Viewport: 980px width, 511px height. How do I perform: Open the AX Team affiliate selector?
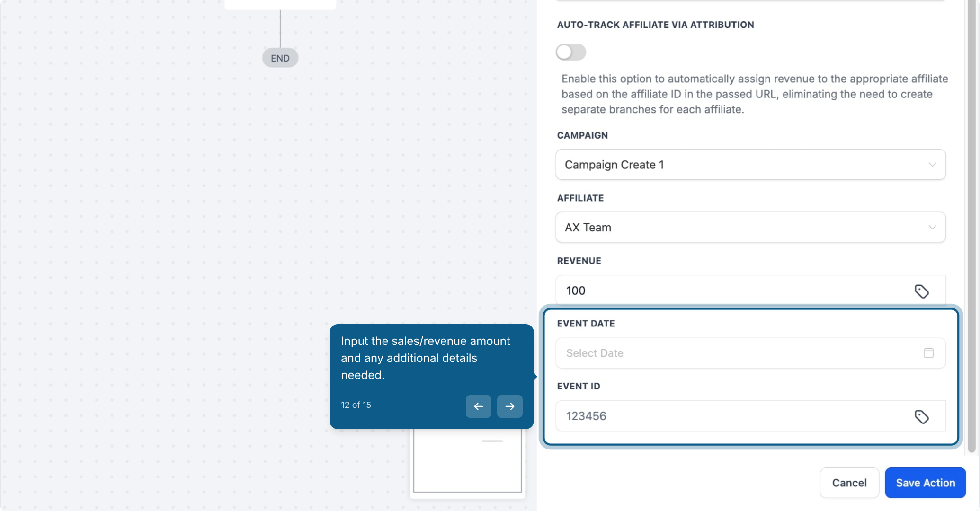(750, 228)
